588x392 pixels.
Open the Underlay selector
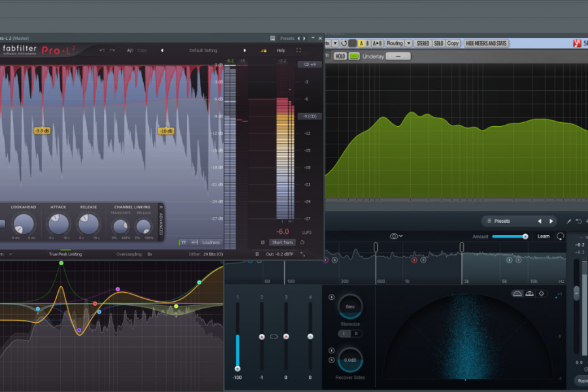pos(399,56)
